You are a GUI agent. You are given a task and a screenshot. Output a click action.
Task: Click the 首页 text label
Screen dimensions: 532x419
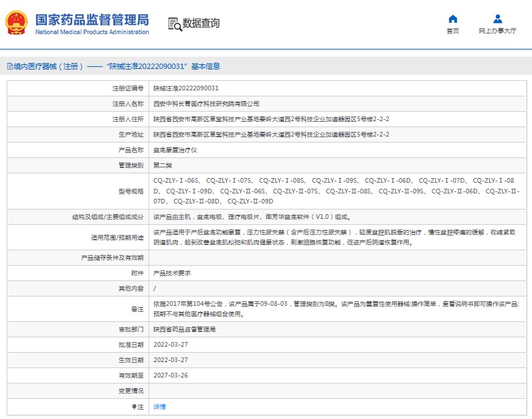click(453, 31)
